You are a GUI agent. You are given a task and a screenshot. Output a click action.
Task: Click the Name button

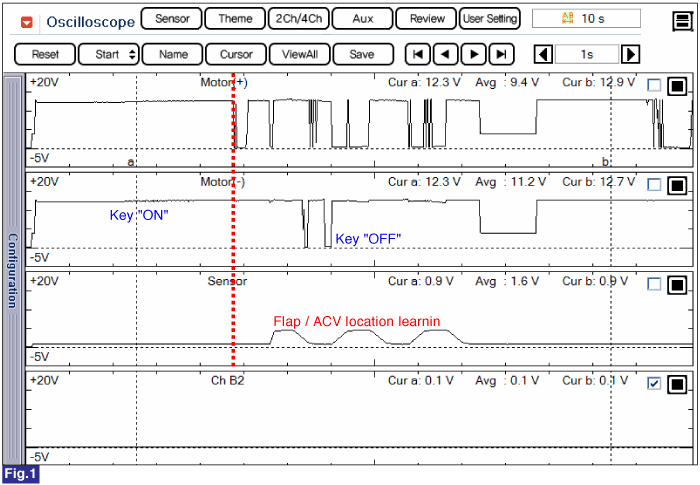point(173,54)
